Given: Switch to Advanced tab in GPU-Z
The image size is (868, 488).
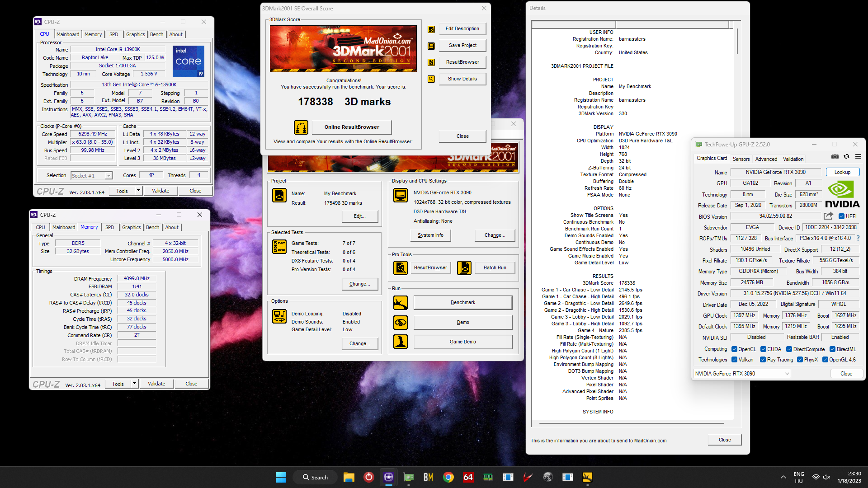Looking at the screenshot, I should pos(766,159).
